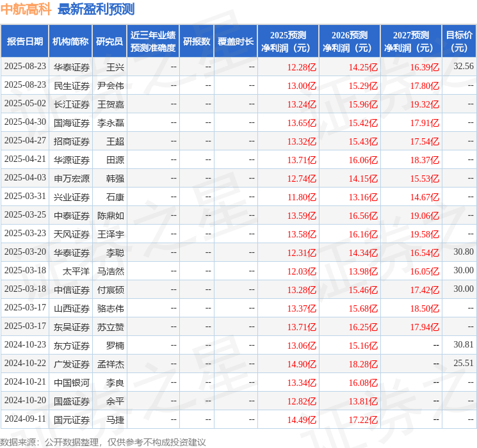Click analyst name 马浩然
Image resolution: width=477 pixels, height=448 pixels.
tap(110, 271)
